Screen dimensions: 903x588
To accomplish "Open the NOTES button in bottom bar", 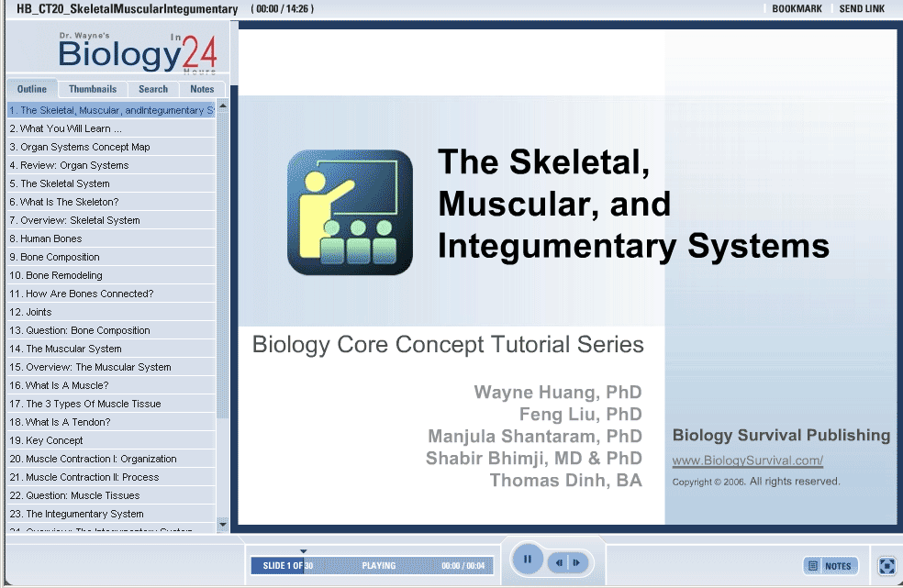I will (830, 566).
